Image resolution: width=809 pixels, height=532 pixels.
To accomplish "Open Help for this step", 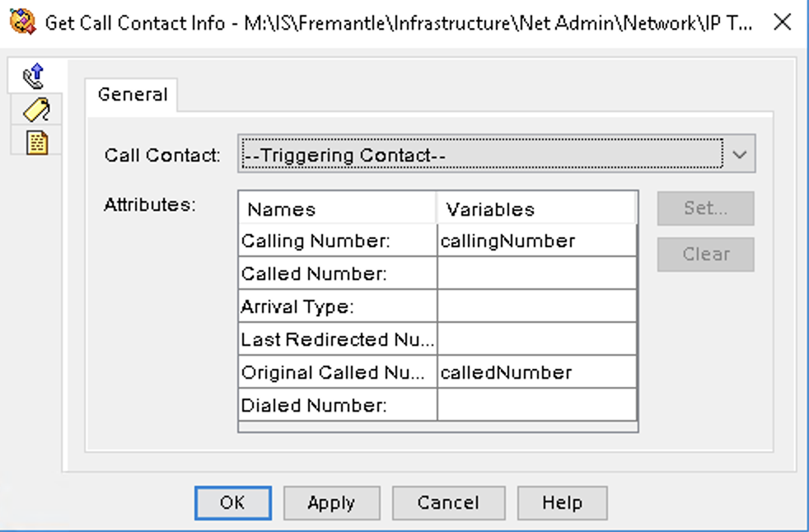I will 562,502.
